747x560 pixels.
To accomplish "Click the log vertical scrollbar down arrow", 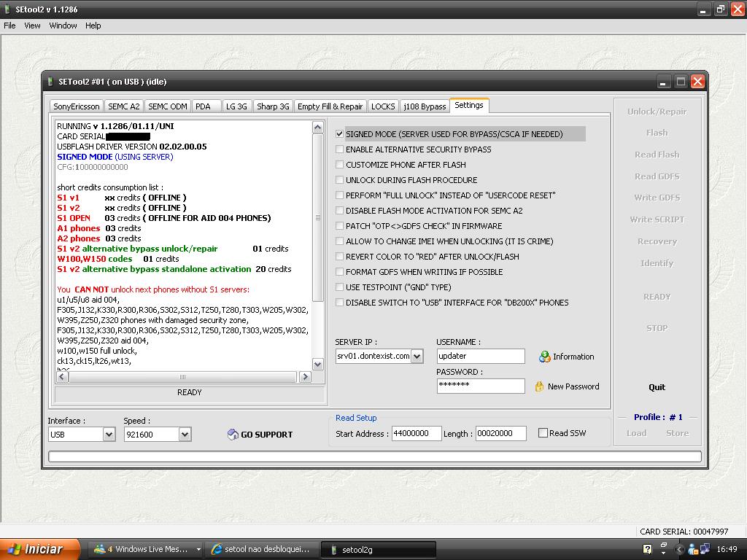I will tap(318, 365).
